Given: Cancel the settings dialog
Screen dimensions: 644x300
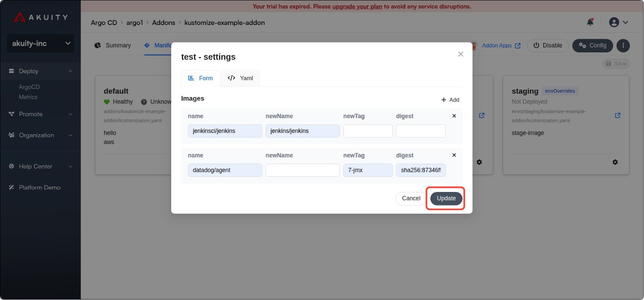Looking at the screenshot, I should (x=411, y=198).
